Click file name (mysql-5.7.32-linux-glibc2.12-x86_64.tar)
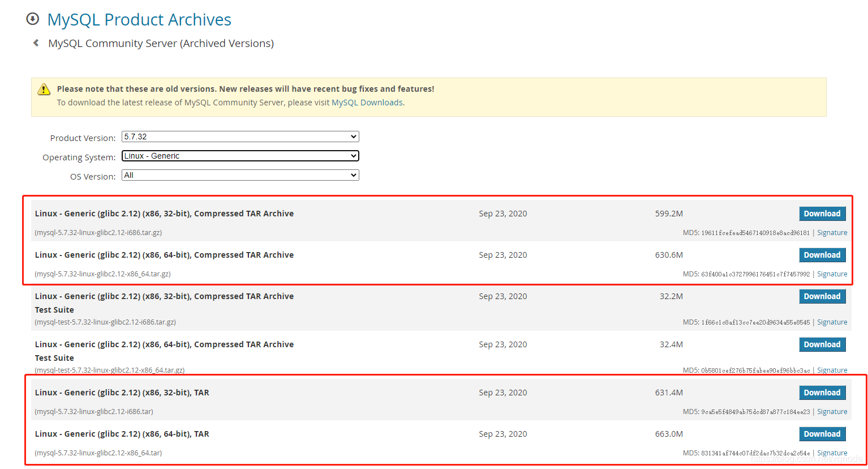The image size is (868, 469). (x=98, y=453)
